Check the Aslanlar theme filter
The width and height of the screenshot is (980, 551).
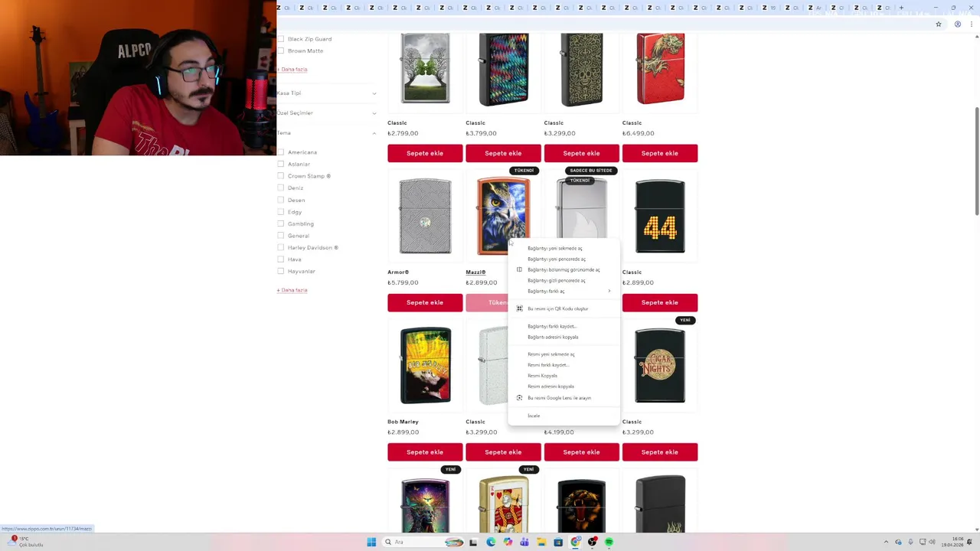point(281,164)
